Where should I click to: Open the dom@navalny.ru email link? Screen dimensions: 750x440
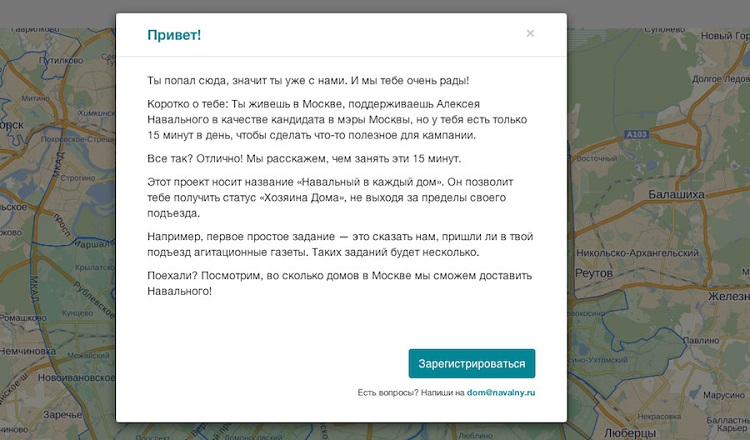pyautogui.click(x=501, y=393)
